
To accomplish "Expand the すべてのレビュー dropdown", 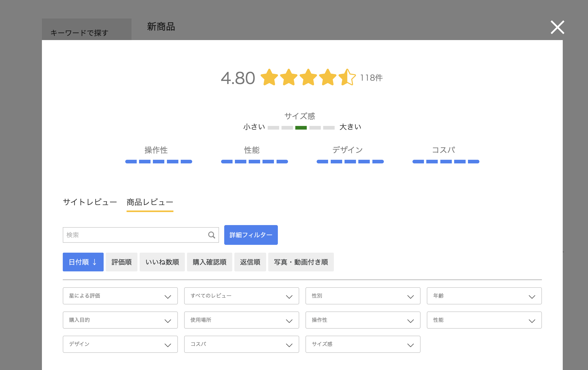I will tap(242, 296).
